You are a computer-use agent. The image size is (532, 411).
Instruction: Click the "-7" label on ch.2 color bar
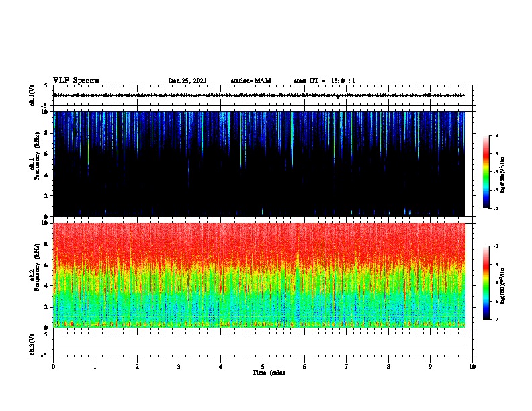[496, 320]
